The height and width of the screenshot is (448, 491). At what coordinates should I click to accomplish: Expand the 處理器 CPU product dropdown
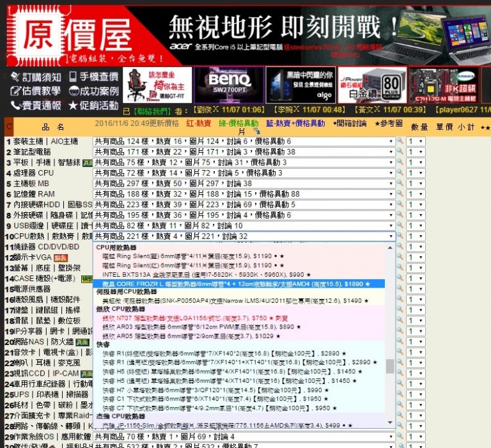(244, 173)
